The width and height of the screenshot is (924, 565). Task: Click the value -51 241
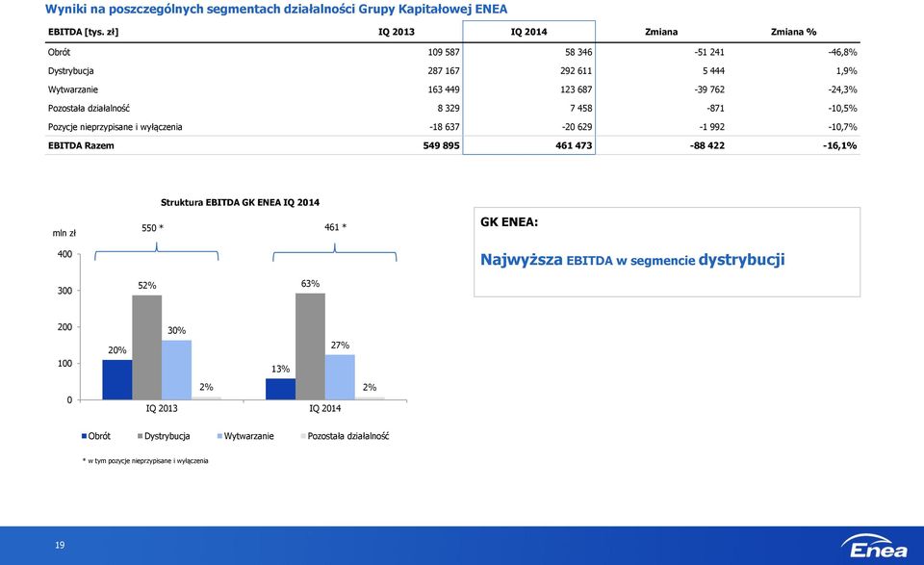pos(709,52)
